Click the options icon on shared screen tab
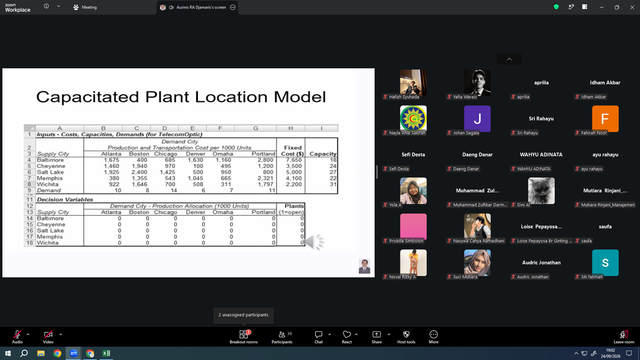Screen dimensions: 640x360 click(233, 7)
